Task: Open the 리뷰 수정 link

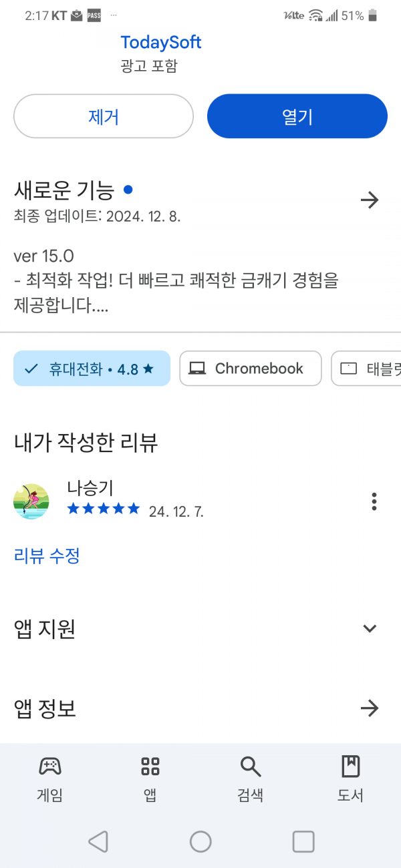Action: (47, 556)
